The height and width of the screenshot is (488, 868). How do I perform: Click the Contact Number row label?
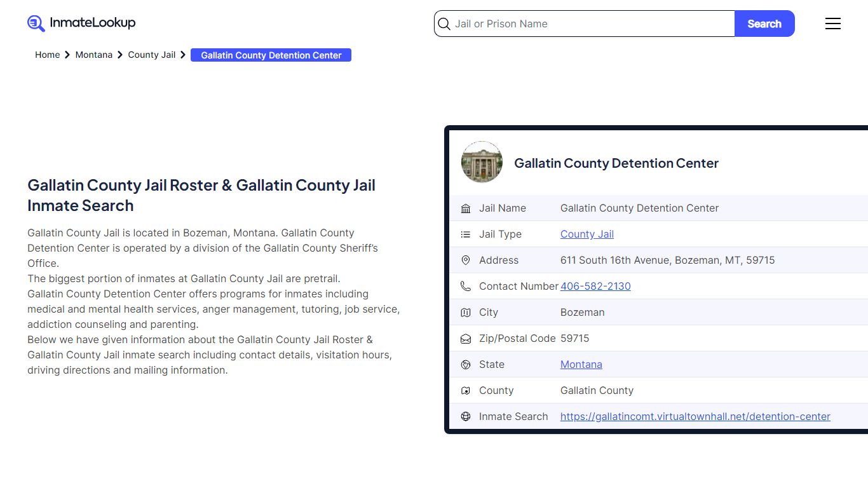(x=519, y=287)
